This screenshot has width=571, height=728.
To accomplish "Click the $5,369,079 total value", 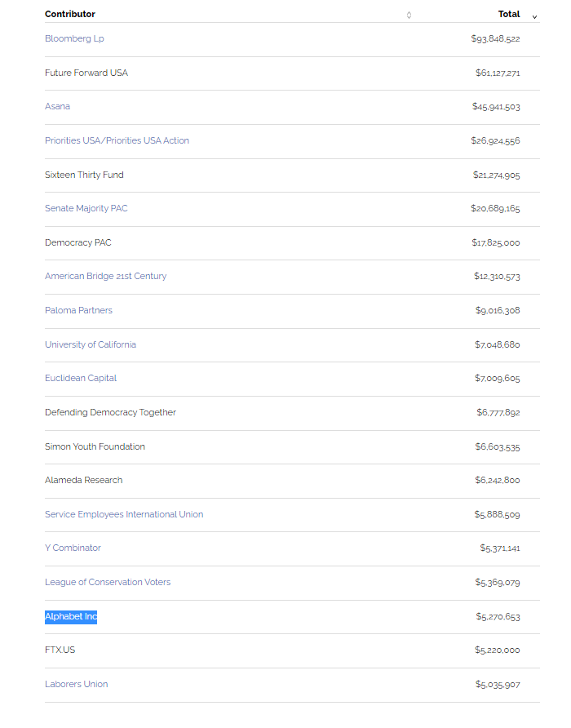I will (498, 582).
